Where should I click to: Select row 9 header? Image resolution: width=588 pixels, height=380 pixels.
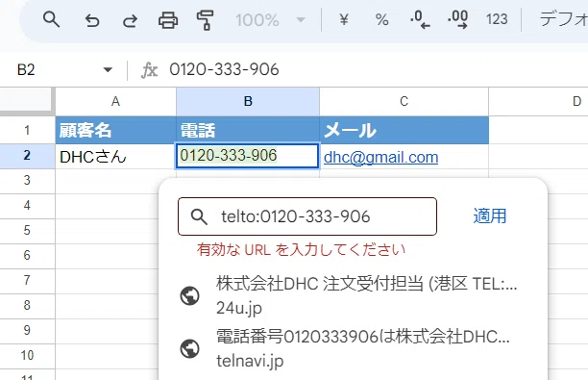[x=27, y=330]
